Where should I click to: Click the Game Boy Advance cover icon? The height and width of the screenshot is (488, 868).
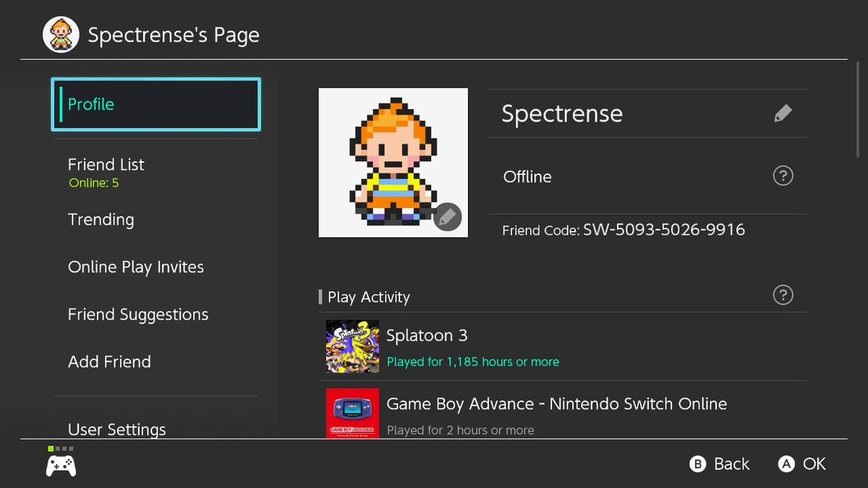pos(352,413)
